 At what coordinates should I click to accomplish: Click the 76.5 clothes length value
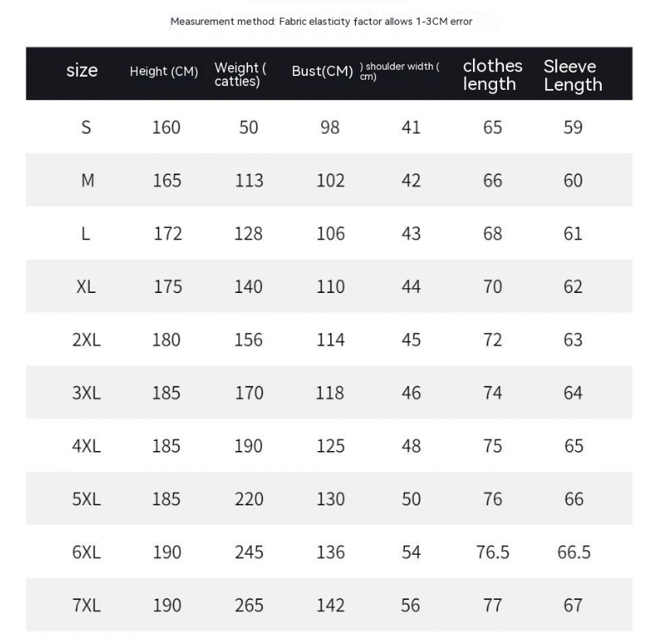[x=492, y=552]
